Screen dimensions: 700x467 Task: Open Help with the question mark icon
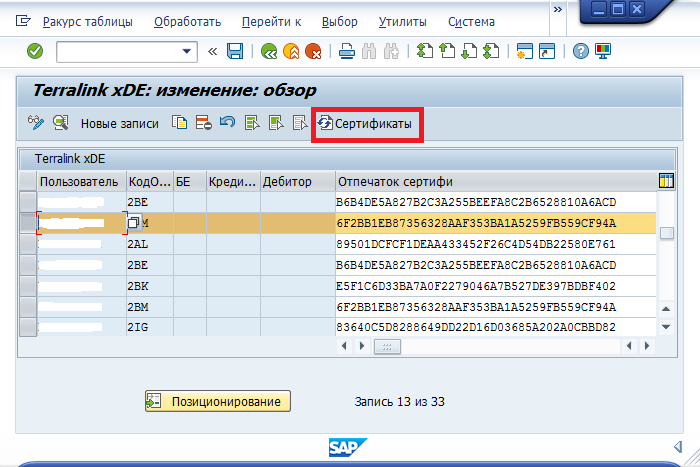(x=580, y=51)
